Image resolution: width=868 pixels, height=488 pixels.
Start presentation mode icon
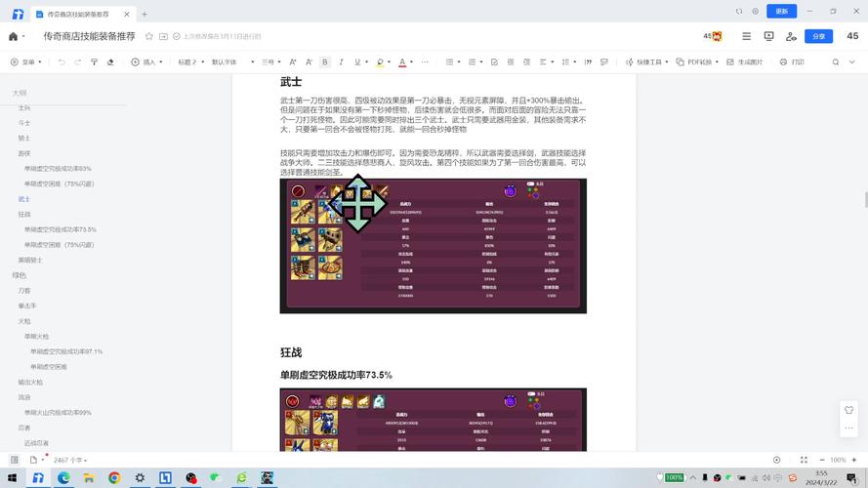pos(768,36)
